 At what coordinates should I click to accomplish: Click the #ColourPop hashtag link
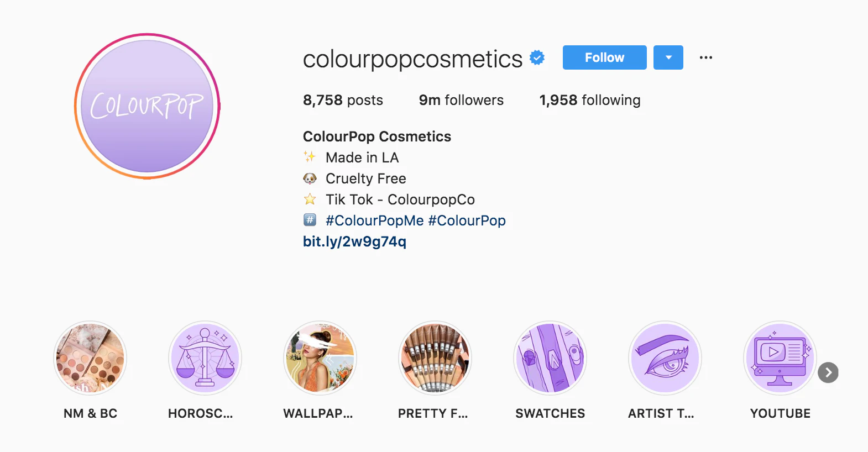pyautogui.click(x=467, y=220)
